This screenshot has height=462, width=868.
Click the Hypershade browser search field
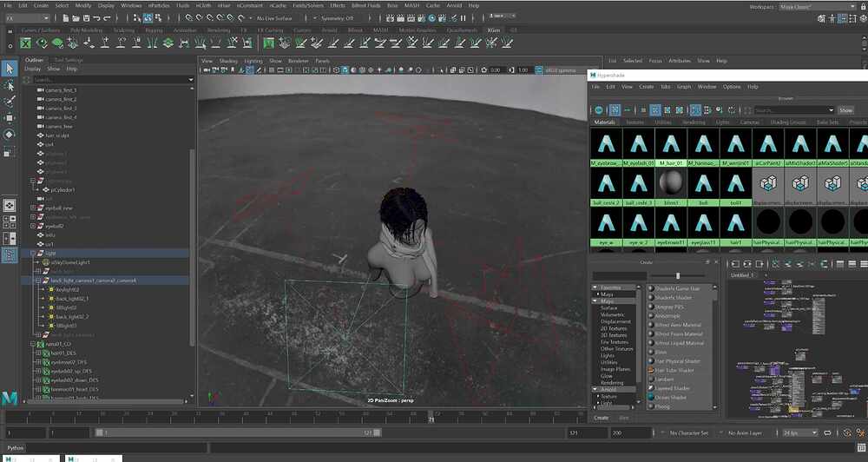tap(794, 110)
